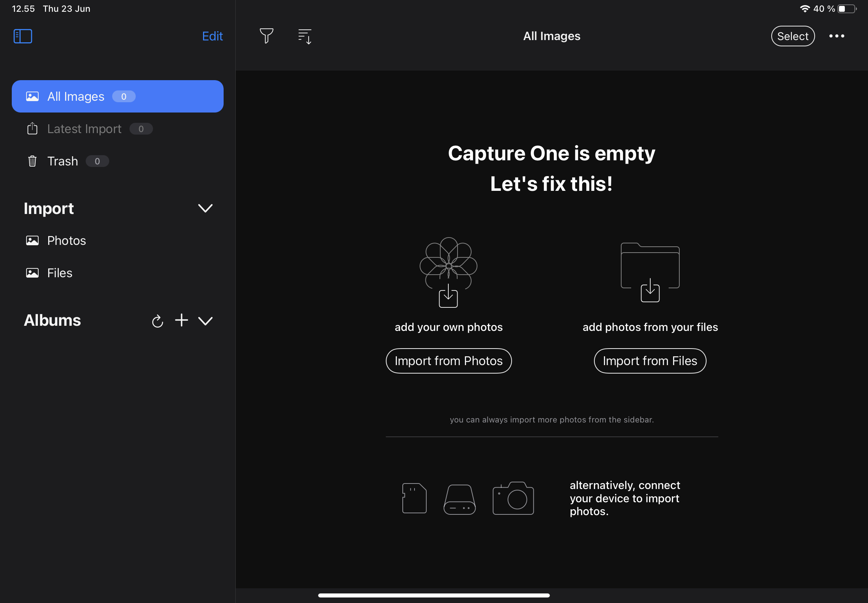The width and height of the screenshot is (868, 603).
Task: Tap the Select button
Action: (793, 36)
